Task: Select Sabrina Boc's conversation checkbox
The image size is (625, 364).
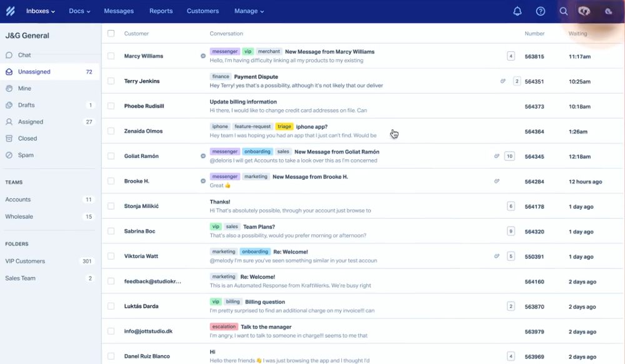Action: (111, 231)
